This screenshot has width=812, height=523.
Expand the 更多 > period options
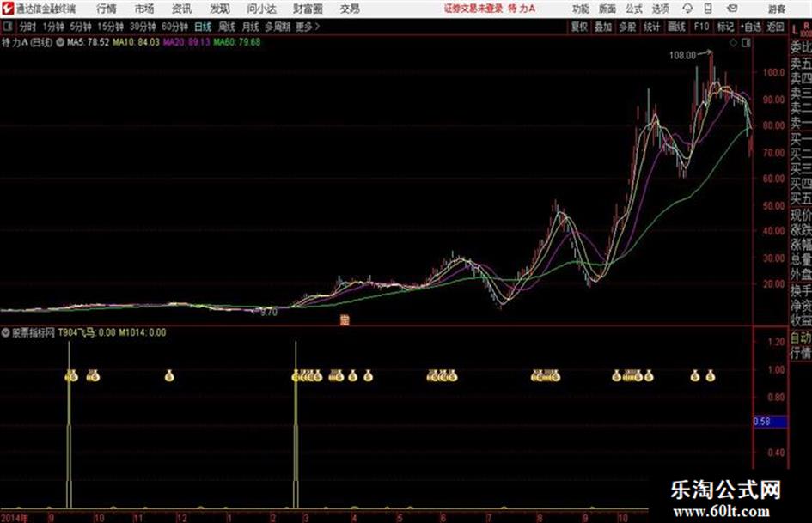(x=308, y=27)
